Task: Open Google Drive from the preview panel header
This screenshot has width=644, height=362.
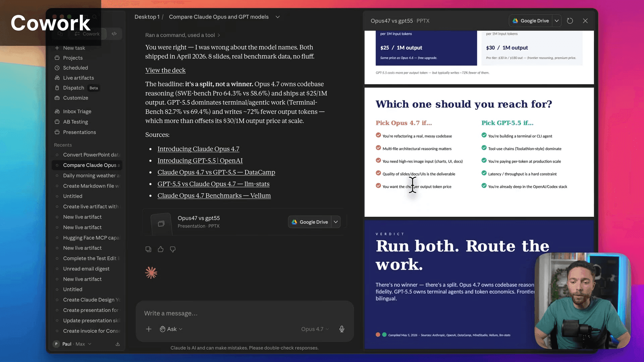Action: tap(531, 21)
